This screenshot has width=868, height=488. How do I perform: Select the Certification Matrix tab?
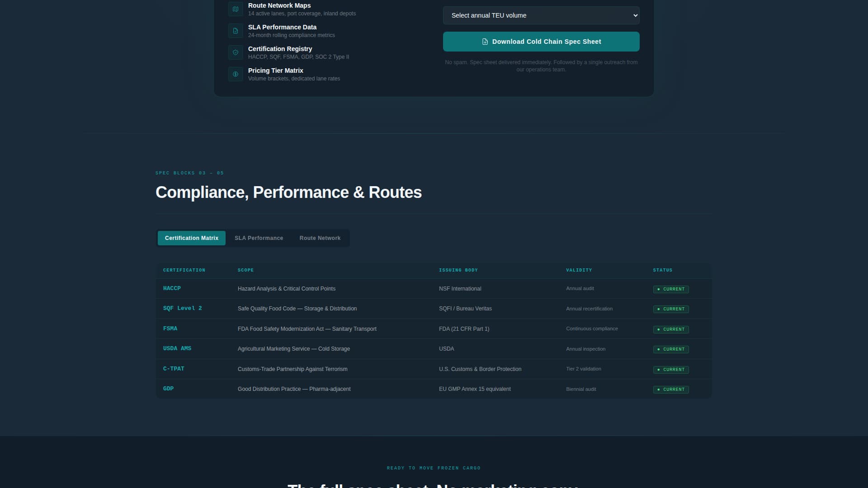click(x=191, y=238)
